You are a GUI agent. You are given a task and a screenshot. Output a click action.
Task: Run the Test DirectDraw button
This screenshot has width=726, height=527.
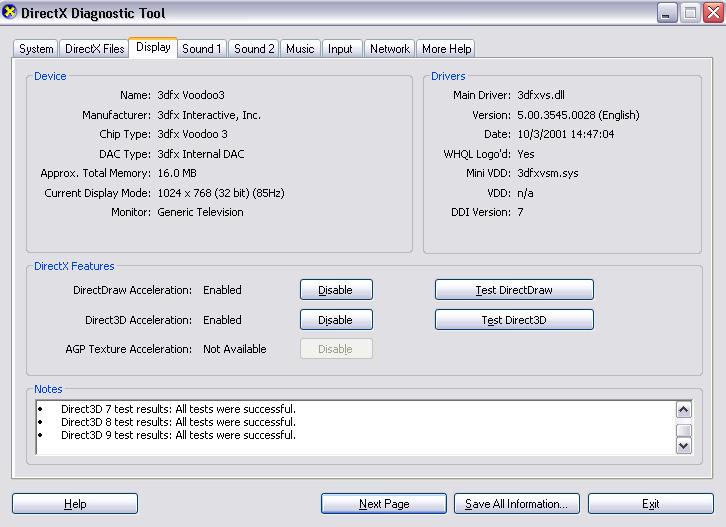(x=514, y=290)
